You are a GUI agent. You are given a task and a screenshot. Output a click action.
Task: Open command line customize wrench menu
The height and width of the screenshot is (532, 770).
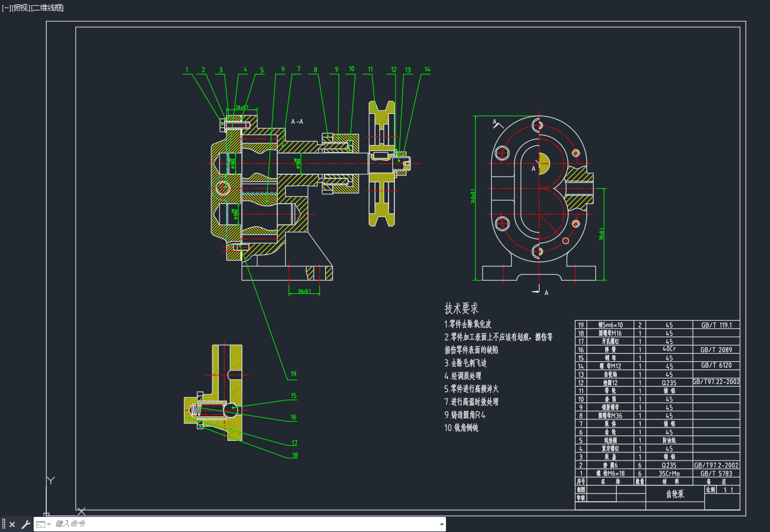point(26,524)
